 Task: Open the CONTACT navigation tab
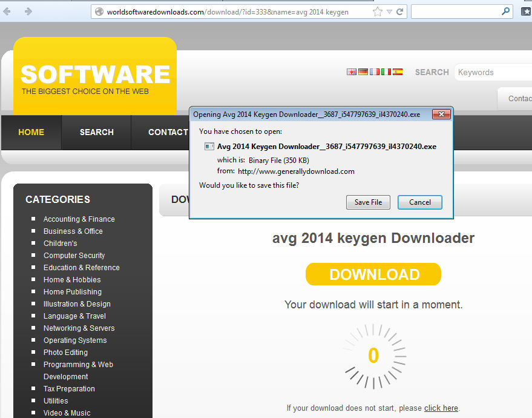pos(168,132)
